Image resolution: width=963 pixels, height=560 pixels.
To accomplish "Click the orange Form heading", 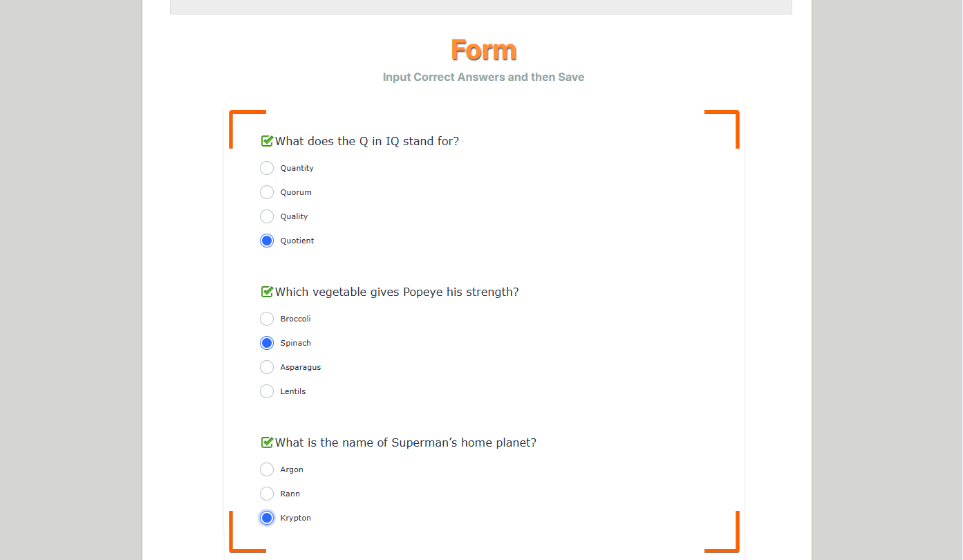I will click(483, 50).
